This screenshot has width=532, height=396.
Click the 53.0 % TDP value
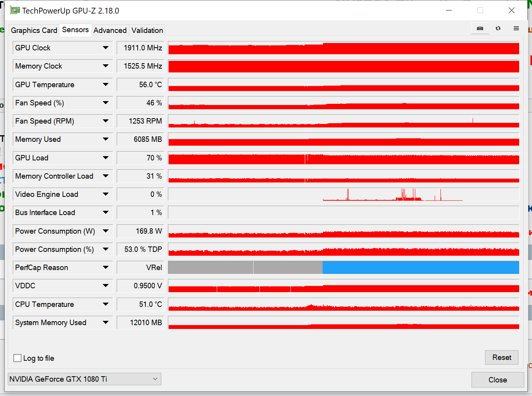coord(140,249)
